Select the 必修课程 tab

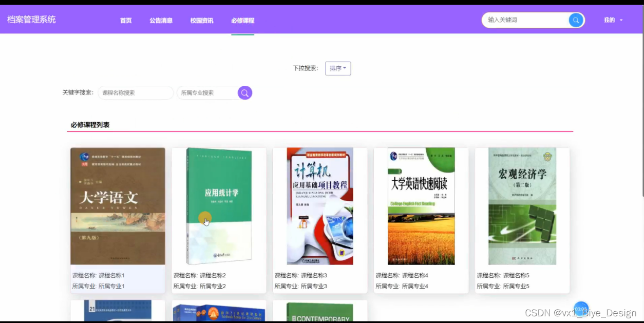pyautogui.click(x=242, y=21)
